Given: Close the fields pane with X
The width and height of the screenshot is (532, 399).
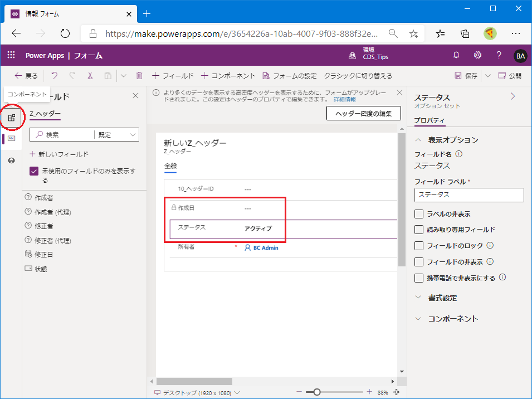Looking at the screenshot, I should [x=135, y=96].
